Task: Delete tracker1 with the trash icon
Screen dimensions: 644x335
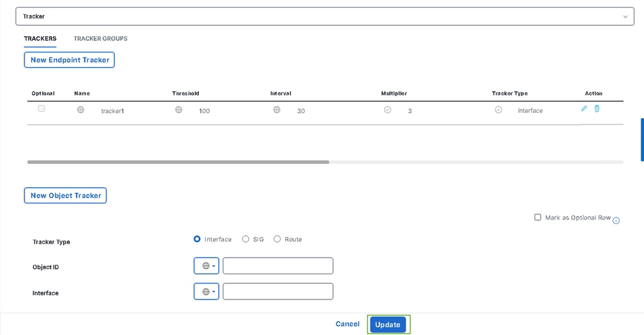Action: click(x=597, y=108)
